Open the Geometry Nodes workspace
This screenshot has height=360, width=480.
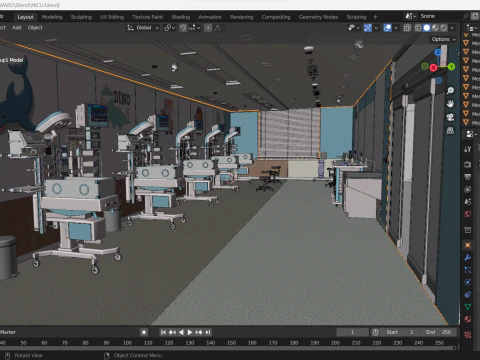(318, 17)
